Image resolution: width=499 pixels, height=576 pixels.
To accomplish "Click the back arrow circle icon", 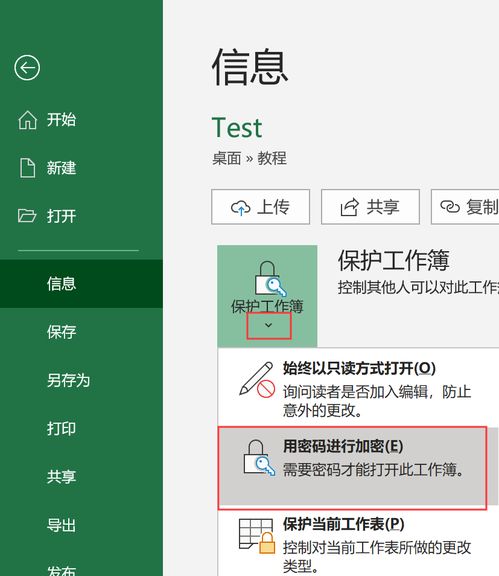I will click(27, 68).
